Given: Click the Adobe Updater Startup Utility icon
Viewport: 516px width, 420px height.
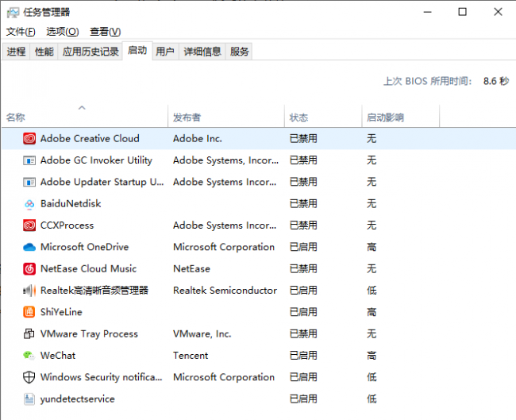Looking at the screenshot, I should click(29, 182).
